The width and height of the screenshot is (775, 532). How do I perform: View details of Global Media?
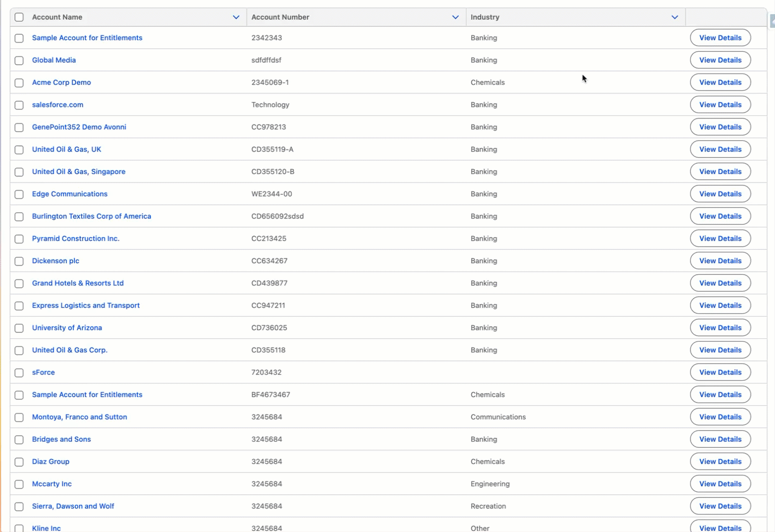click(x=721, y=60)
